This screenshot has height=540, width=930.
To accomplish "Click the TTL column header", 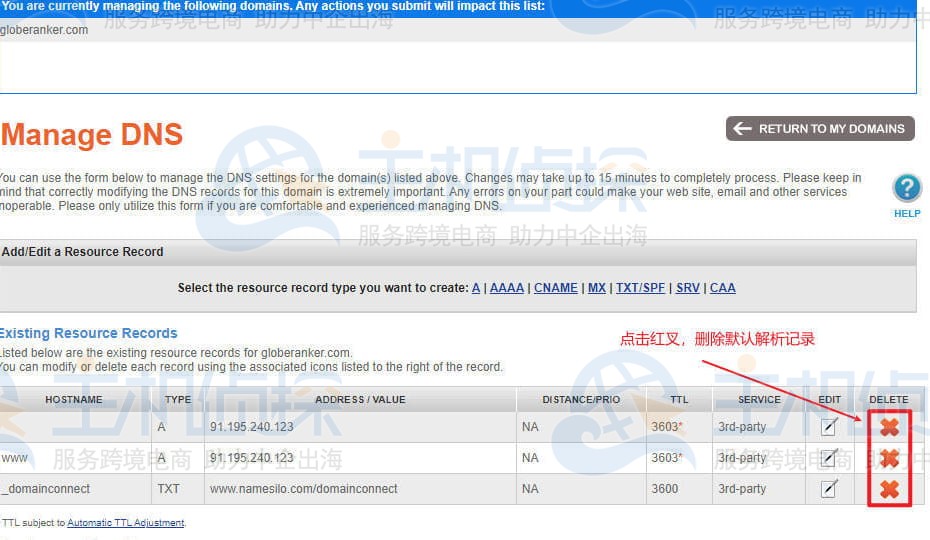I will click(x=679, y=399).
